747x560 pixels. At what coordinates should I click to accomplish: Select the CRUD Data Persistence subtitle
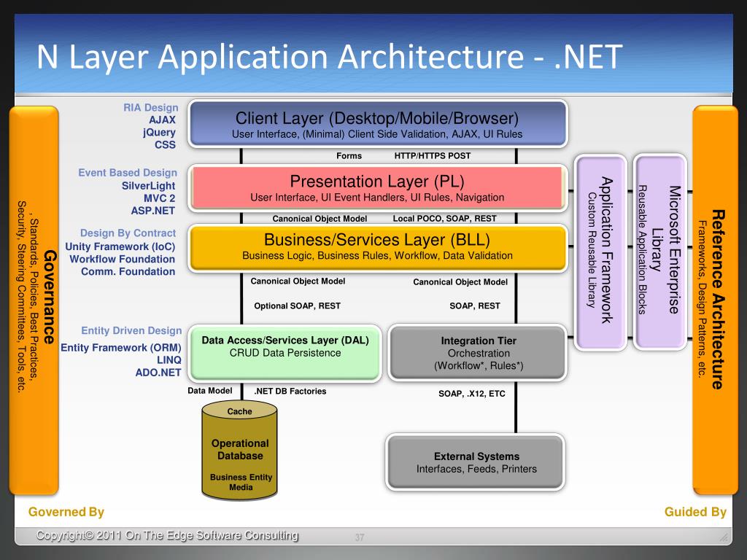[x=285, y=353]
